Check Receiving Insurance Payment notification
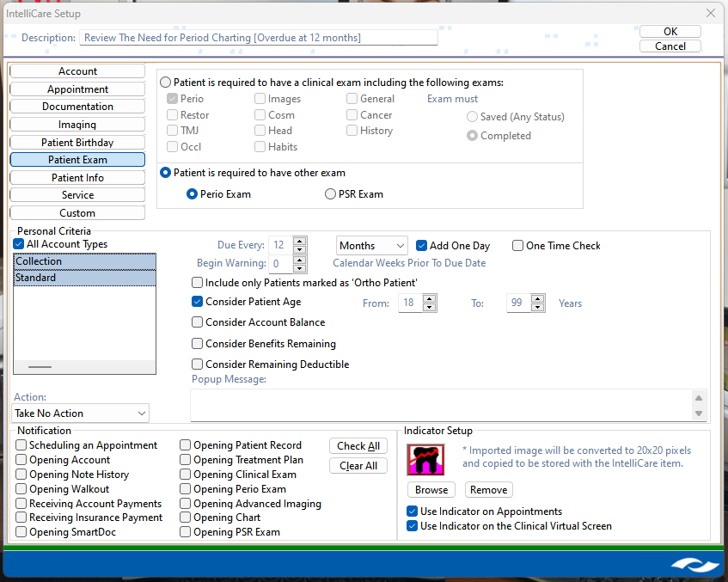This screenshot has height=582, width=728. click(x=21, y=517)
